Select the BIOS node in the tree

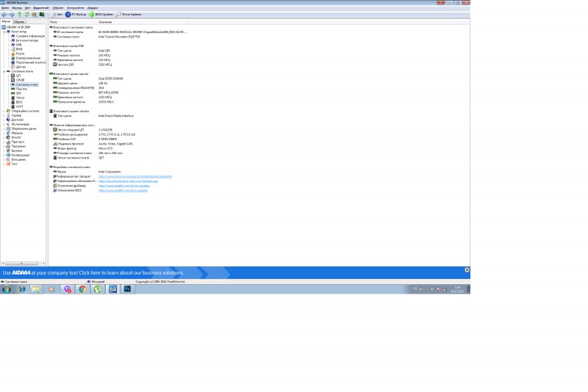click(x=19, y=102)
